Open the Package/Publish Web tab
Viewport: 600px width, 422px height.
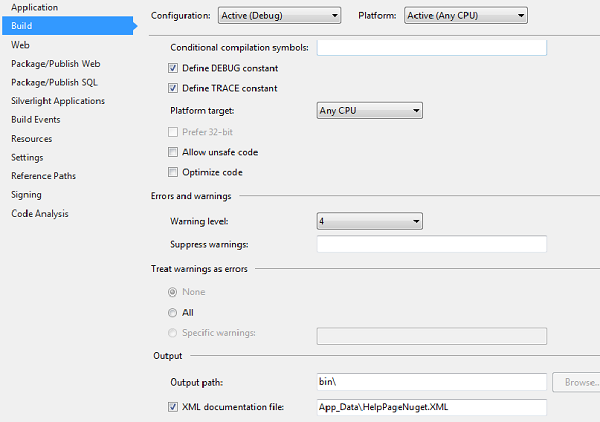click(57, 64)
